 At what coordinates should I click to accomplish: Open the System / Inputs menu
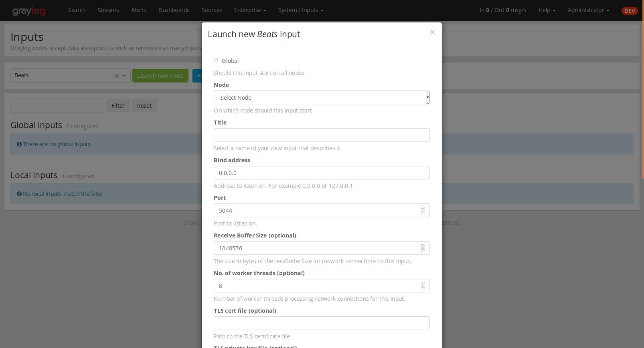300,10
